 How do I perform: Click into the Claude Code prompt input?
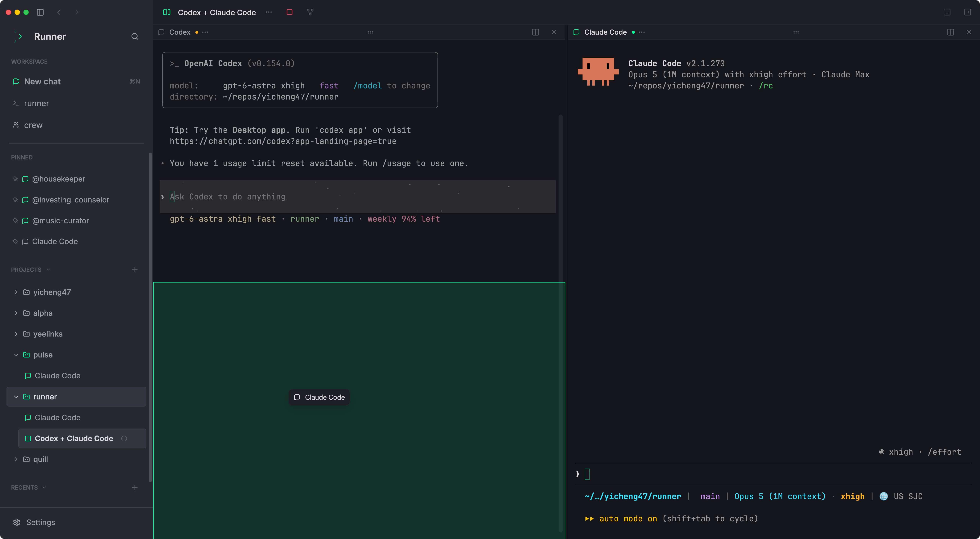coord(773,474)
